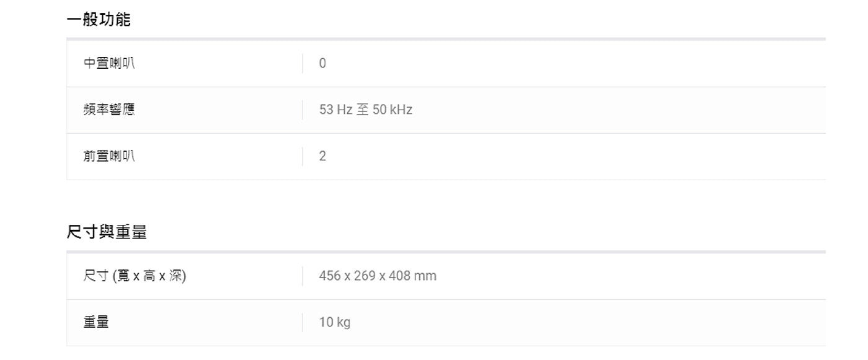Viewport: 868px width, 360px height.
Task: Click the 456 x 269 x 408 mm value
Action: tap(378, 276)
